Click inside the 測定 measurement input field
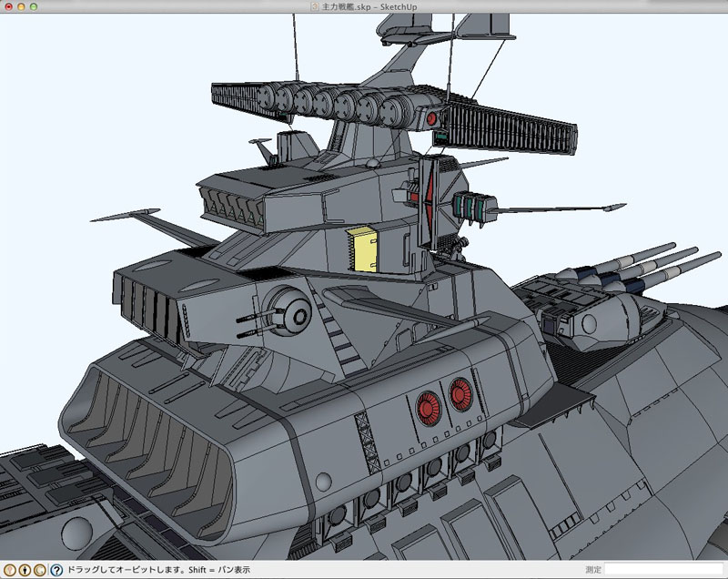This screenshot has height=579, width=728. (662, 570)
